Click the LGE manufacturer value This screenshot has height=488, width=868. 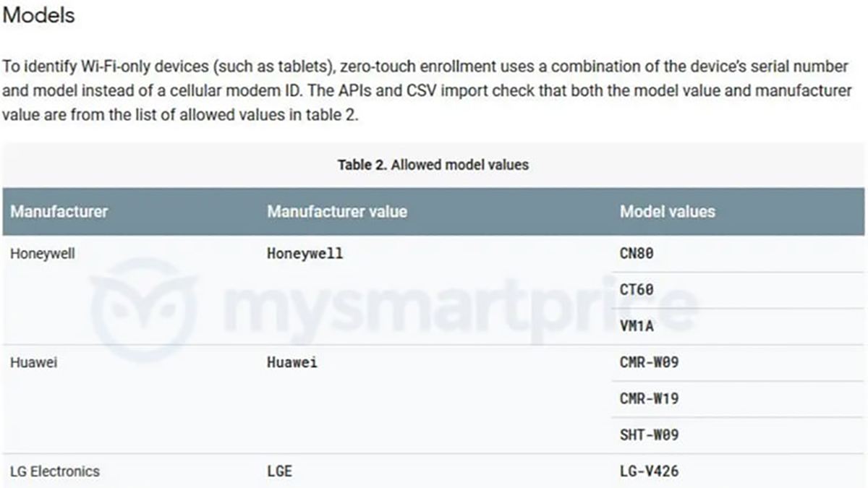pyautogui.click(x=279, y=471)
